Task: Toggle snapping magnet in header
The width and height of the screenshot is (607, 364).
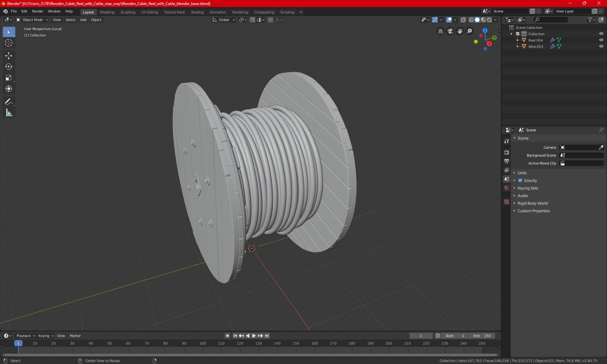Action: tap(252, 20)
